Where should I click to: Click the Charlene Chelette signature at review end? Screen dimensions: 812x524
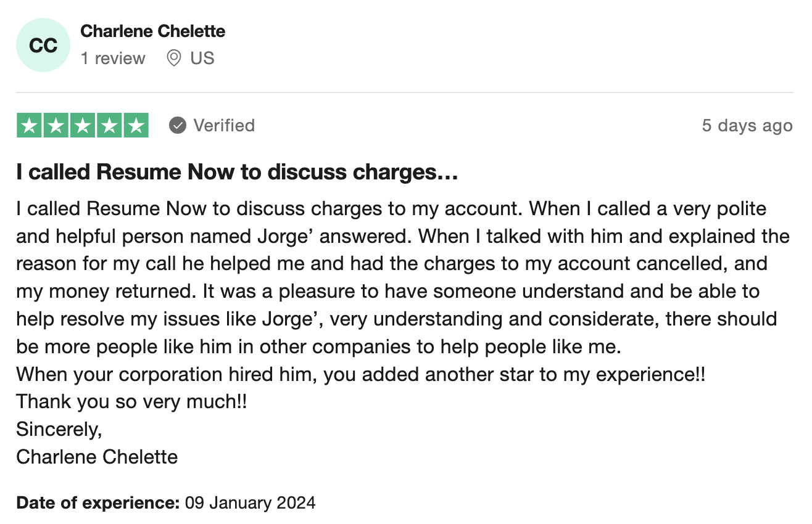(97, 457)
